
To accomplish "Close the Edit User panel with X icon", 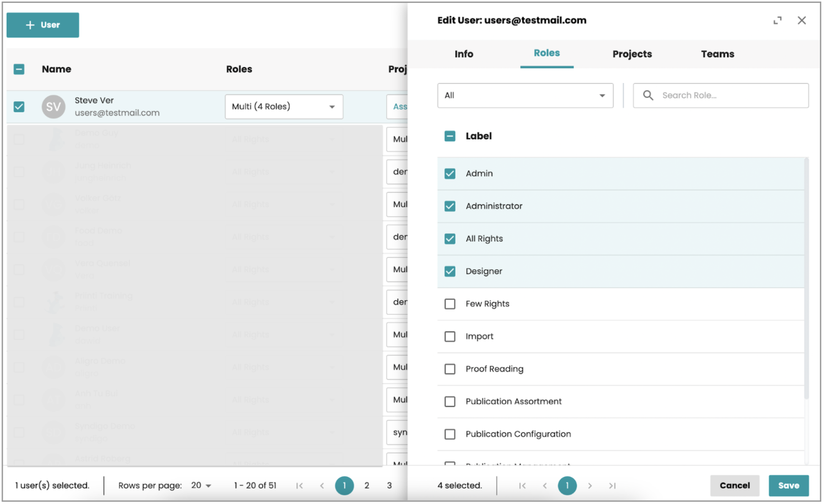I will pos(802,20).
